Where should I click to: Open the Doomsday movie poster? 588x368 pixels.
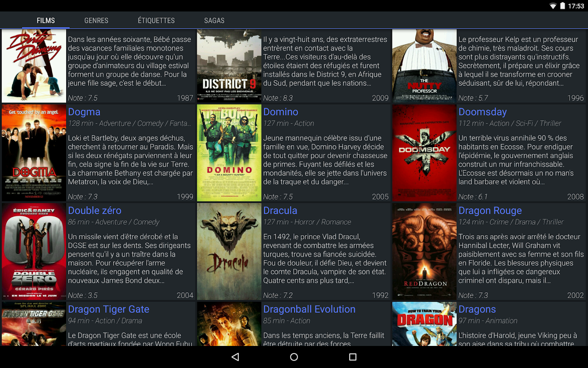click(424, 153)
